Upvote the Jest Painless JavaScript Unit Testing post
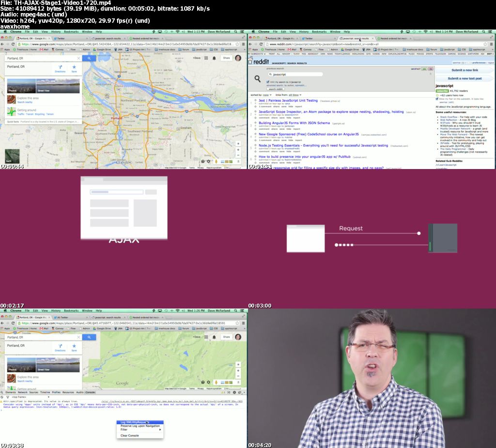The width and height of the screenshot is (496, 448). tap(255, 100)
